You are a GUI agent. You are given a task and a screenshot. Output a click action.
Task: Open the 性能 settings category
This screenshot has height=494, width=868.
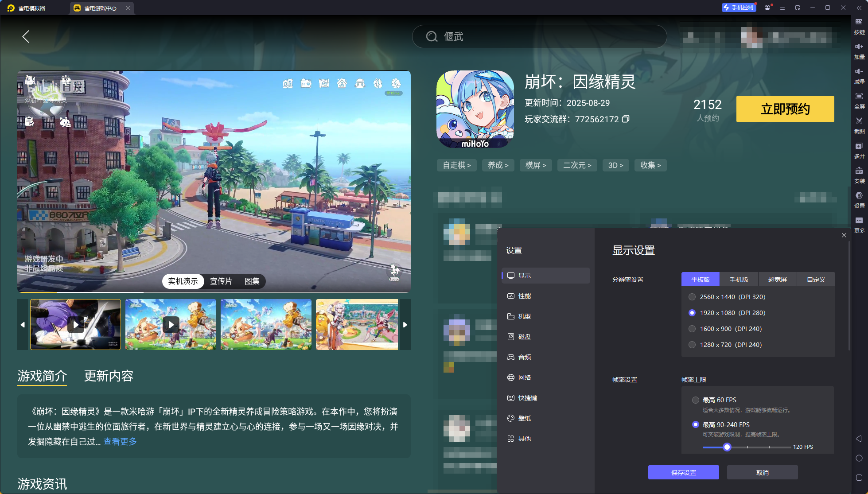(546, 296)
